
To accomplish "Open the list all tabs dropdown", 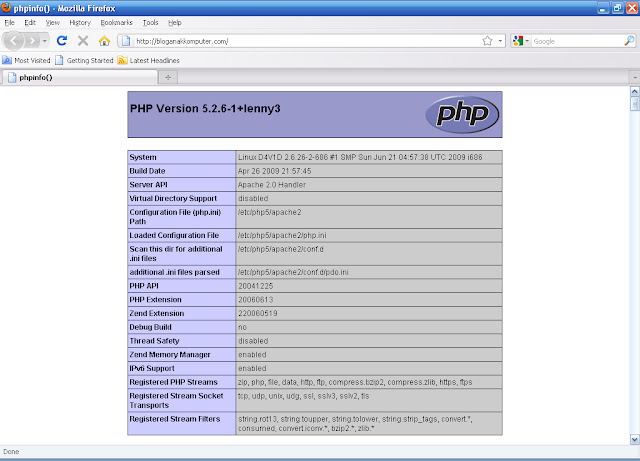I will [635, 78].
